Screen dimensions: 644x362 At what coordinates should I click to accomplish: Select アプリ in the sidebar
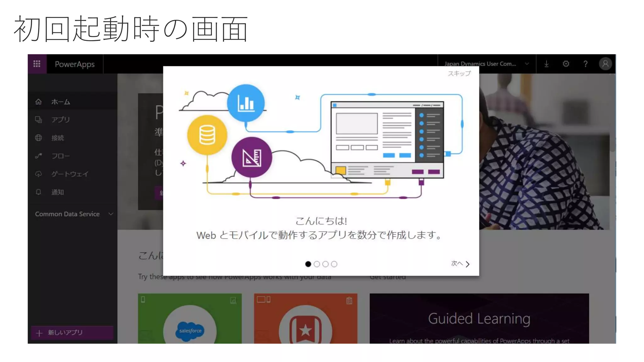click(x=73, y=119)
